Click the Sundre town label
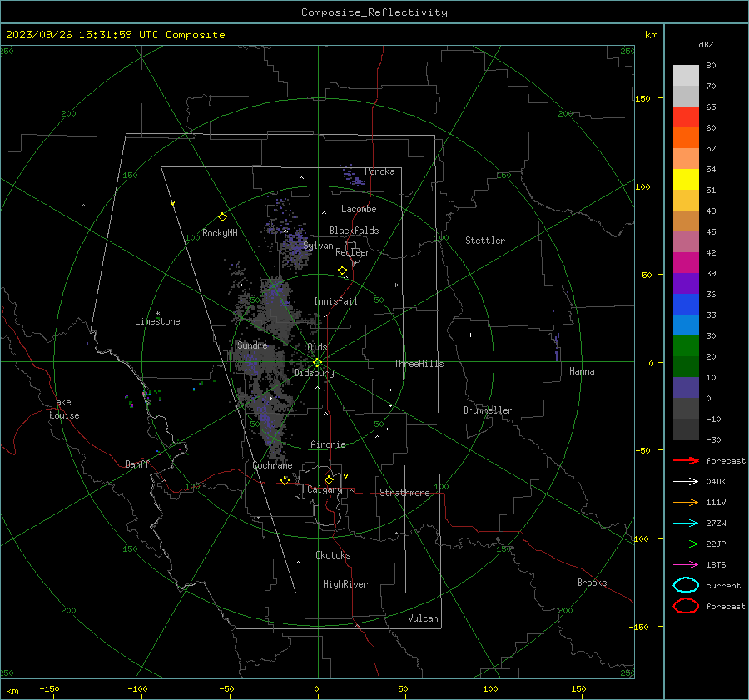 pyautogui.click(x=252, y=345)
